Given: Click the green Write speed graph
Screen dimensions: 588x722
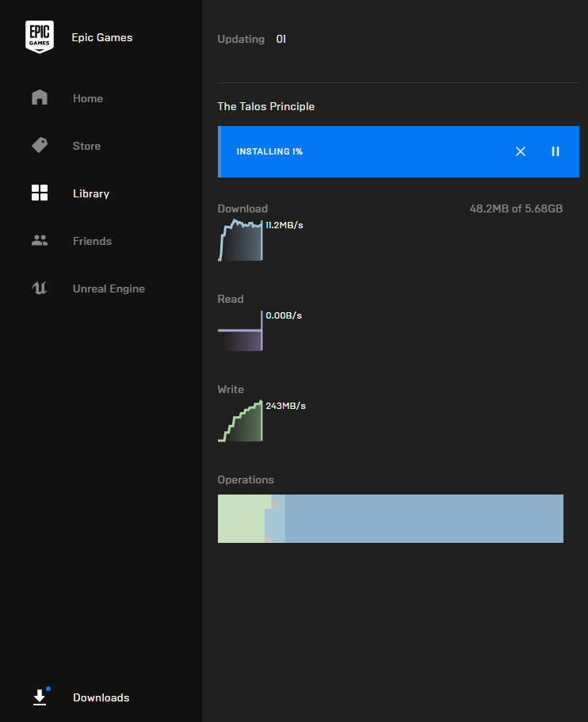Looking at the screenshot, I should pyautogui.click(x=240, y=423).
